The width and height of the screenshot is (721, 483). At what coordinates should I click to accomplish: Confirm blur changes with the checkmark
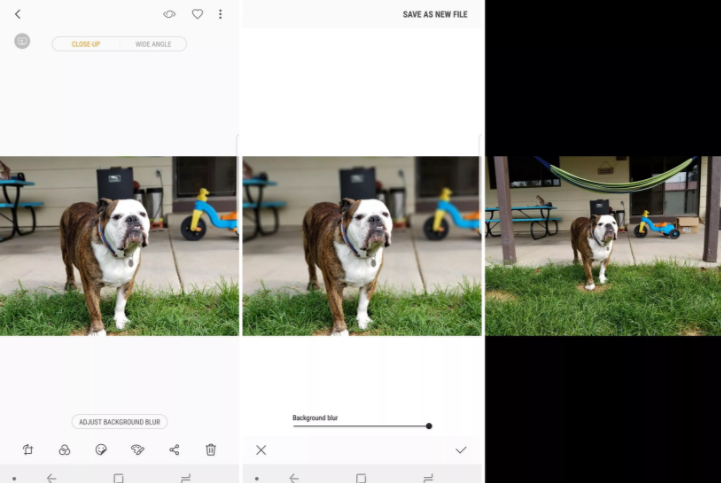click(x=461, y=450)
